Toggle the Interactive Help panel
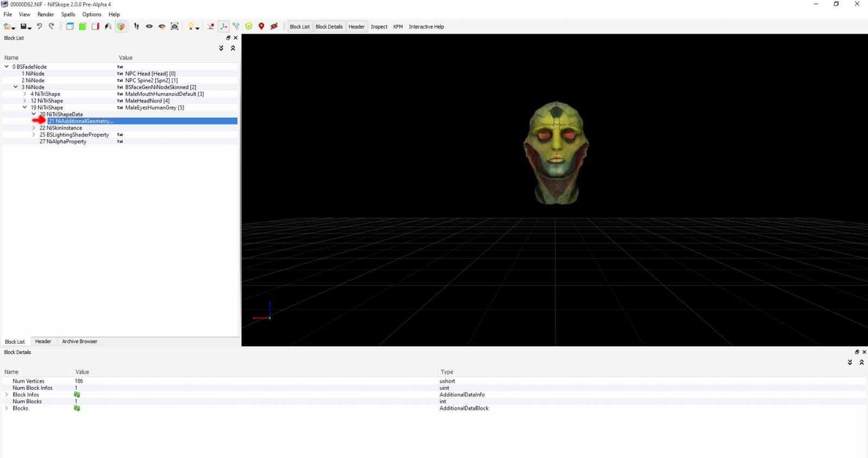The width and height of the screenshot is (868, 458). pos(426,27)
